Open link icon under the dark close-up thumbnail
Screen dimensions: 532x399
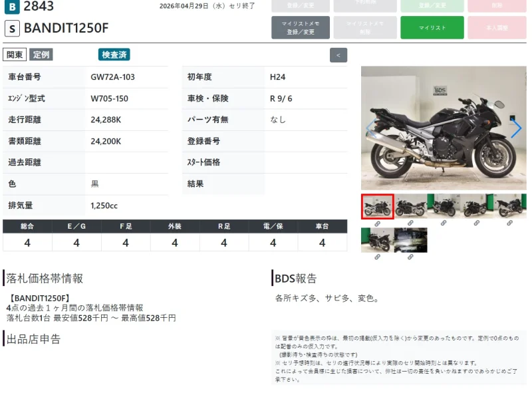[x=410, y=257]
